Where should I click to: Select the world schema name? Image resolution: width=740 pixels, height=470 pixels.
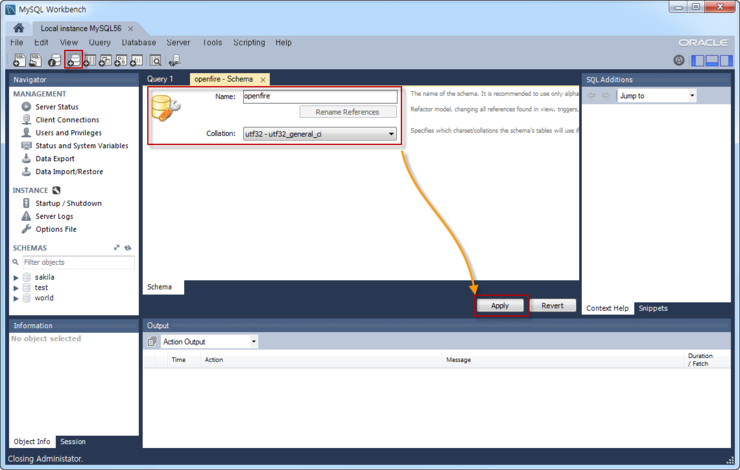(44, 298)
